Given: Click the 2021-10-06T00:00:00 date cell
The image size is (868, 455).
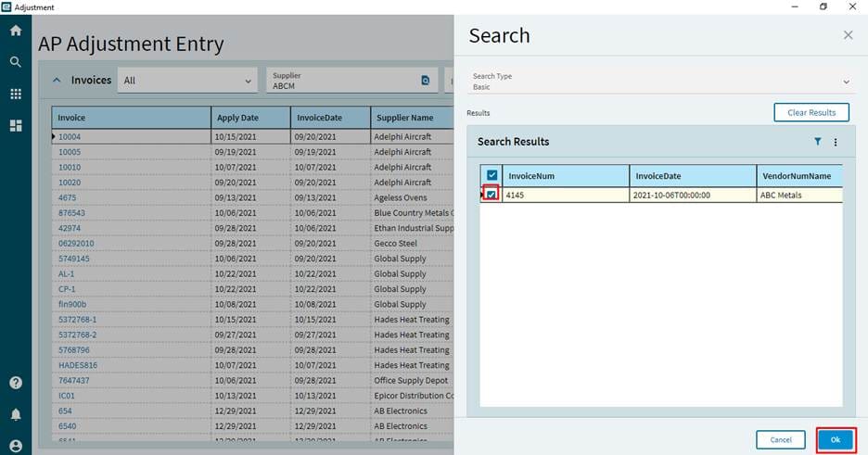Looking at the screenshot, I should click(693, 196).
